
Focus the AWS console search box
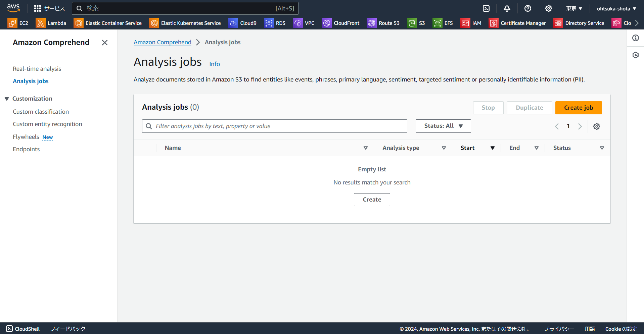(185, 8)
